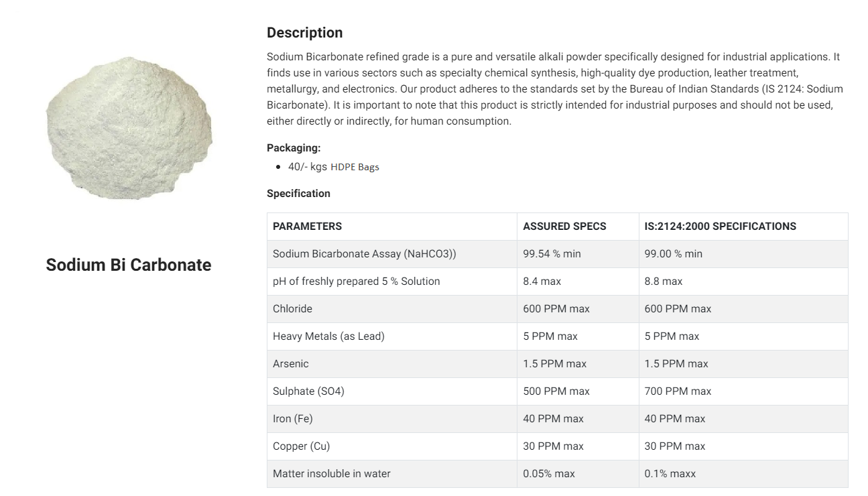Select the 40/- kgs HDPE Bags item
The height and width of the screenshot is (496, 868).
tap(334, 167)
